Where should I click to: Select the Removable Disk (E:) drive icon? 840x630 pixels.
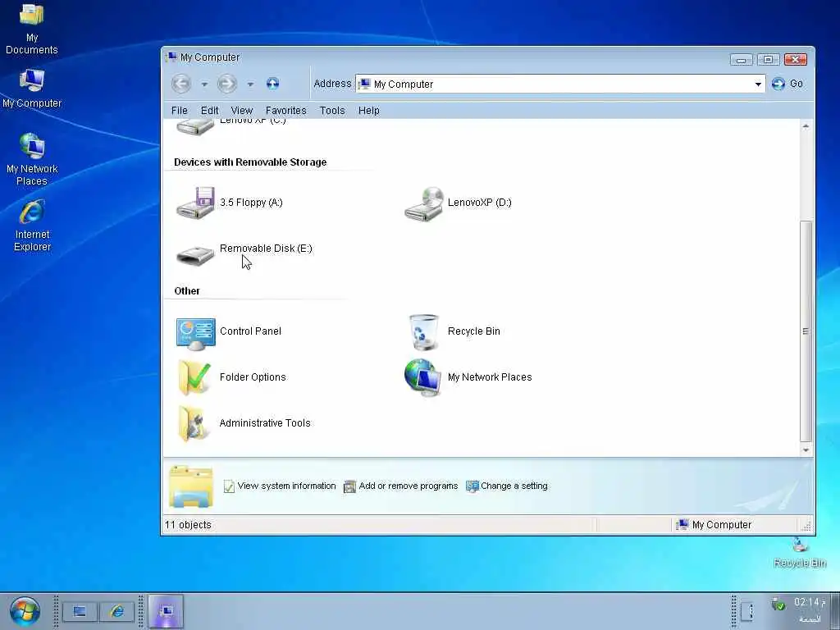point(195,254)
